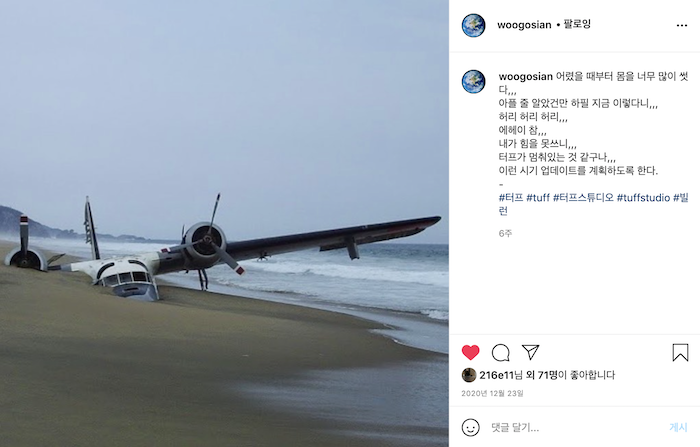
Task: Open the three-dot more options menu
Action: [x=682, y=25]
